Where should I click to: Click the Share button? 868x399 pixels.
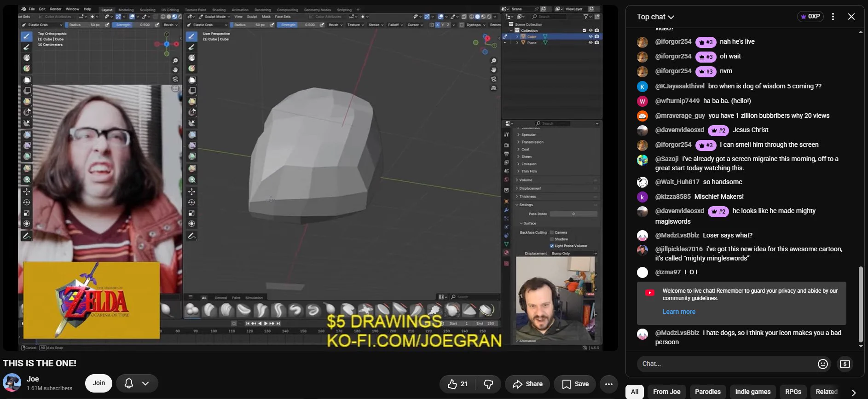[x=527, y=384]
